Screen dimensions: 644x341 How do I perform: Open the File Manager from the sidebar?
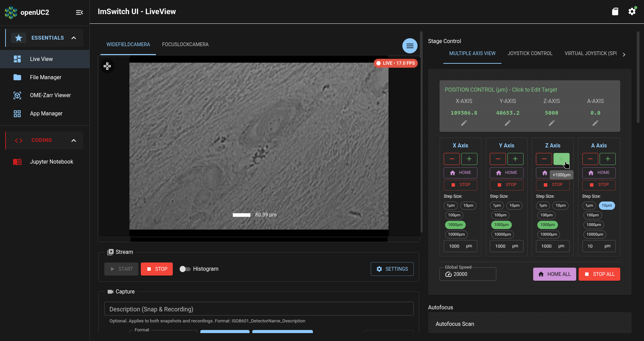tap(45, 77)
